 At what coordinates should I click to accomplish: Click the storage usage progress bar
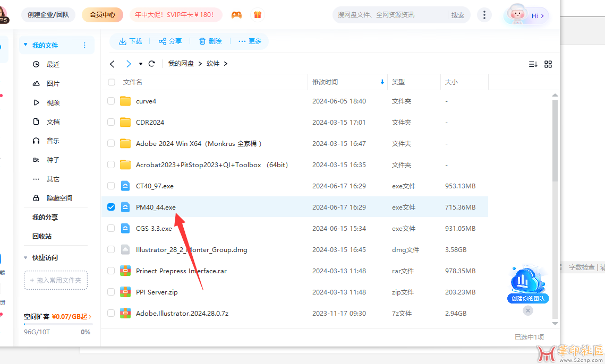(58, 324)
